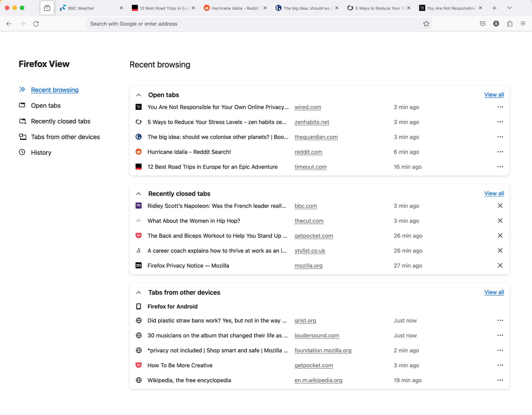Screen dimensions: 532x415
Task: Click View all for Recently closed tabs
Action: coord(494,193)
